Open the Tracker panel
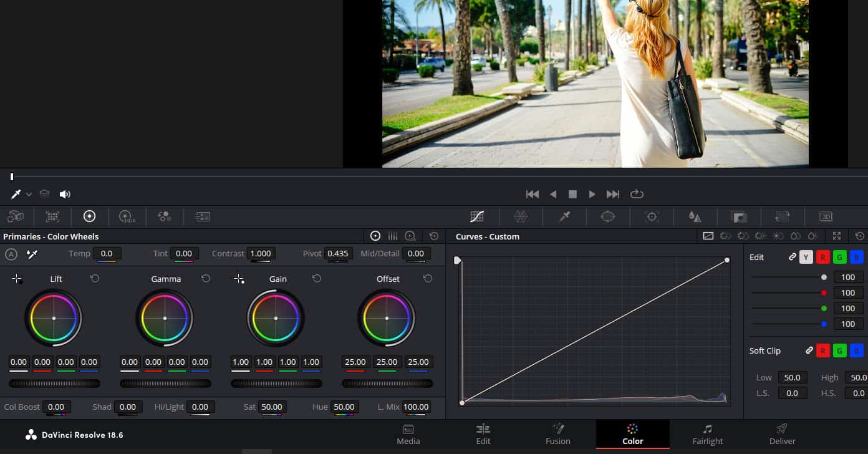The width and height of the screenshot is (868, 454). pyautogui.click(x=652, y=216)
